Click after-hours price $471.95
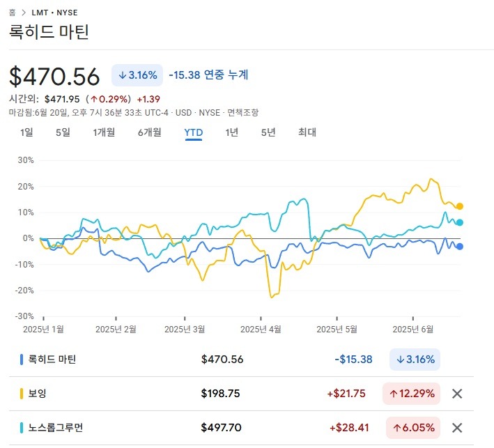494x448 pixels. (x=62, y=99)
